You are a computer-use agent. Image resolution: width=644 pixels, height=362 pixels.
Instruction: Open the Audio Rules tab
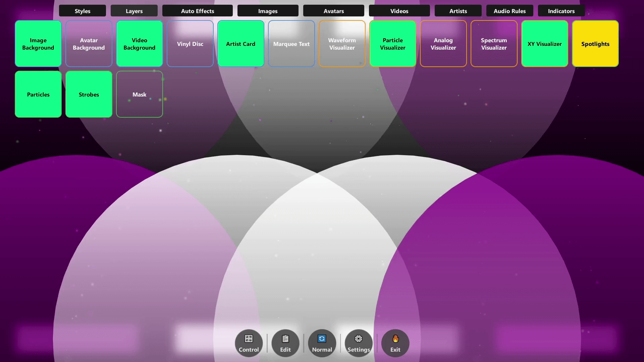509,11
